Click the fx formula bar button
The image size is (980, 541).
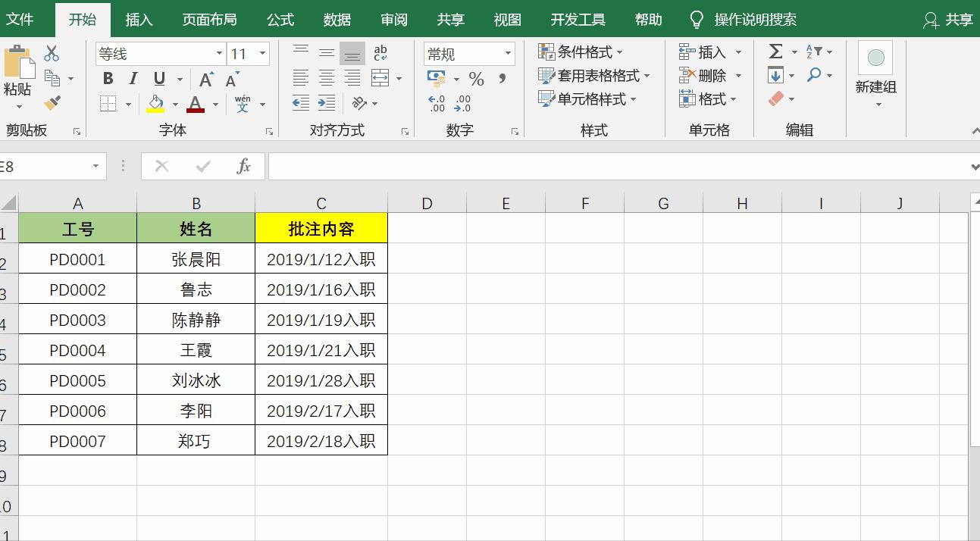(245, 166)
